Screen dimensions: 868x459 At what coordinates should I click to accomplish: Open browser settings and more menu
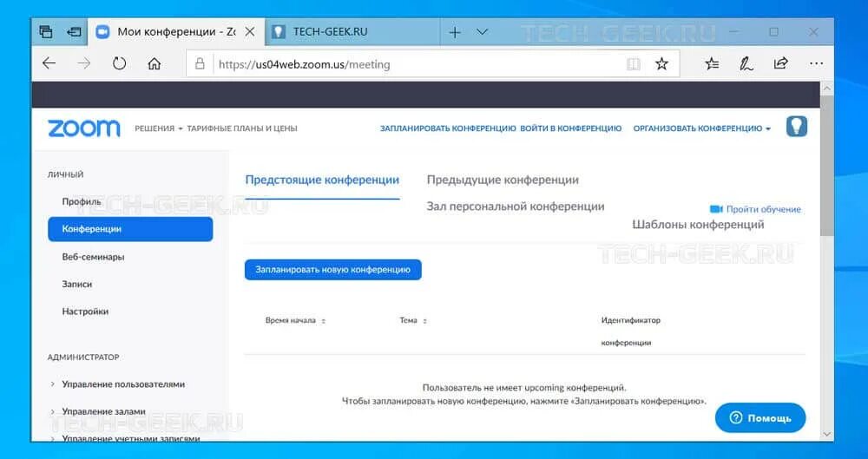click(816, 64)
